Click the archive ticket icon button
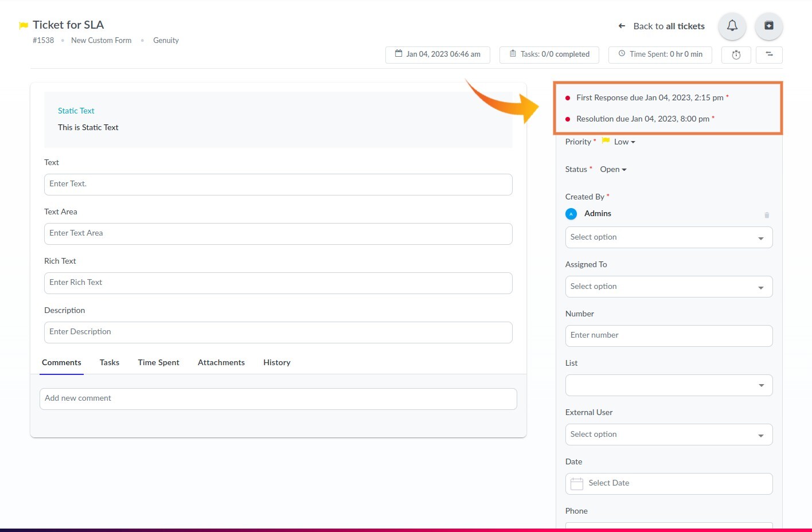The height and width of the screenshot is (532, 812). pos(769,26)
